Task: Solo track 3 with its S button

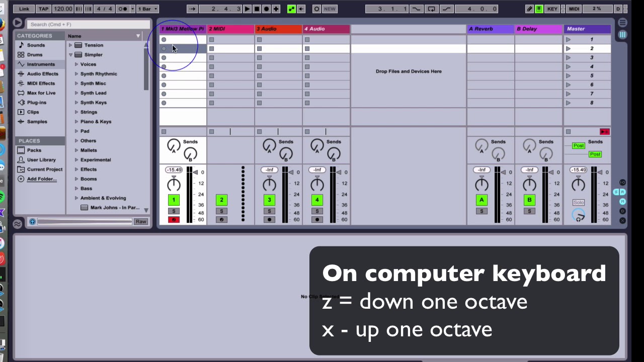Action: point(269,211)
